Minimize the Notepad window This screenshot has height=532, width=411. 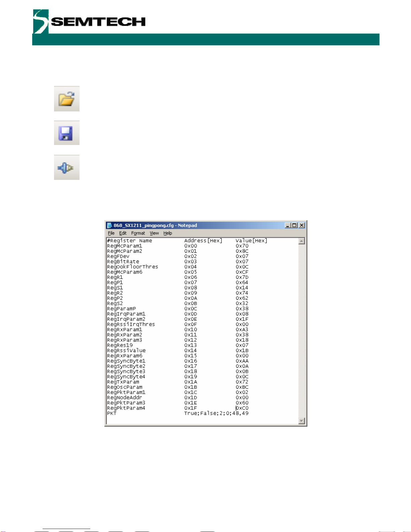[288, 225]
